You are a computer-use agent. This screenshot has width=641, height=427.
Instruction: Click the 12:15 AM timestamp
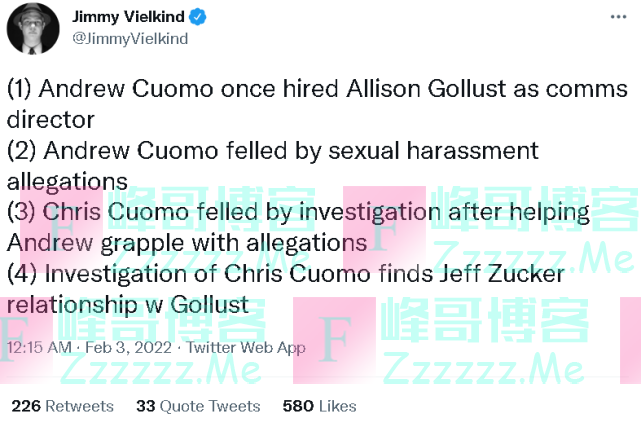coord(39,348)
